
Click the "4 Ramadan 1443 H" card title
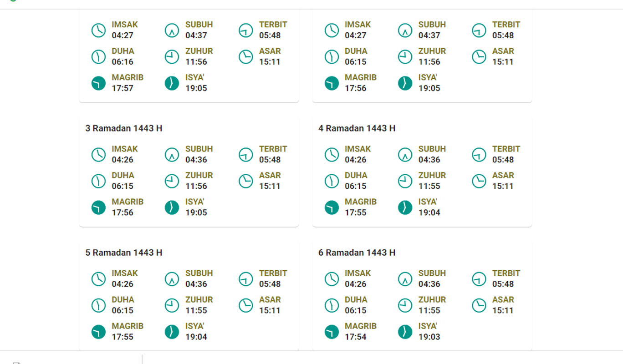click(357, 128)
